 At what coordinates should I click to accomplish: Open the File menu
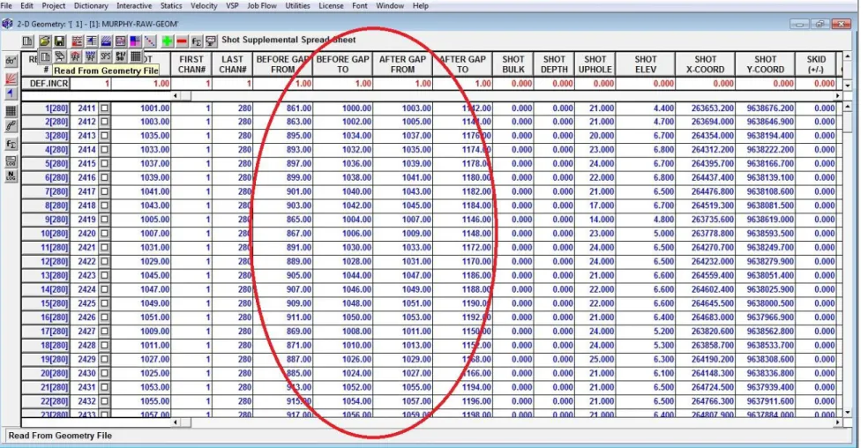click(6, 5)
